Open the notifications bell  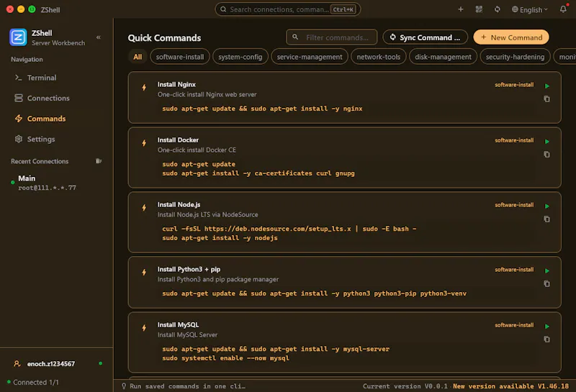563,9
